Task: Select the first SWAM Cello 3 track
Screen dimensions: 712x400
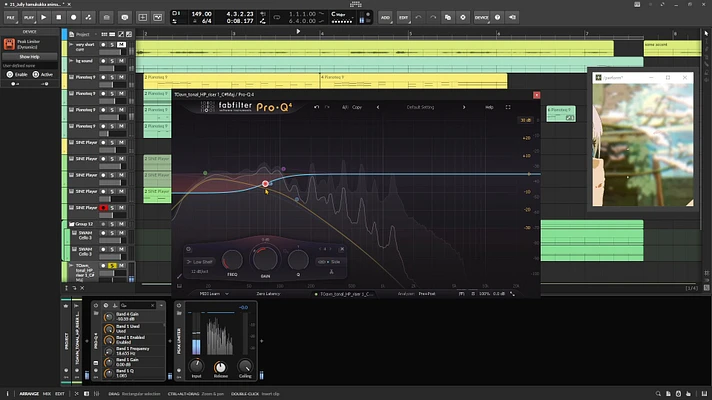Action: (x=85, y=235)
